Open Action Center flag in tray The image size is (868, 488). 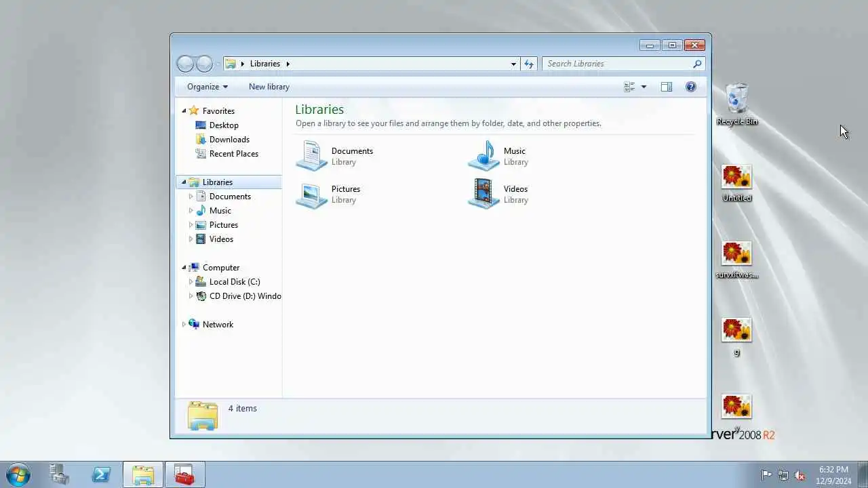(x=766, y=475)
